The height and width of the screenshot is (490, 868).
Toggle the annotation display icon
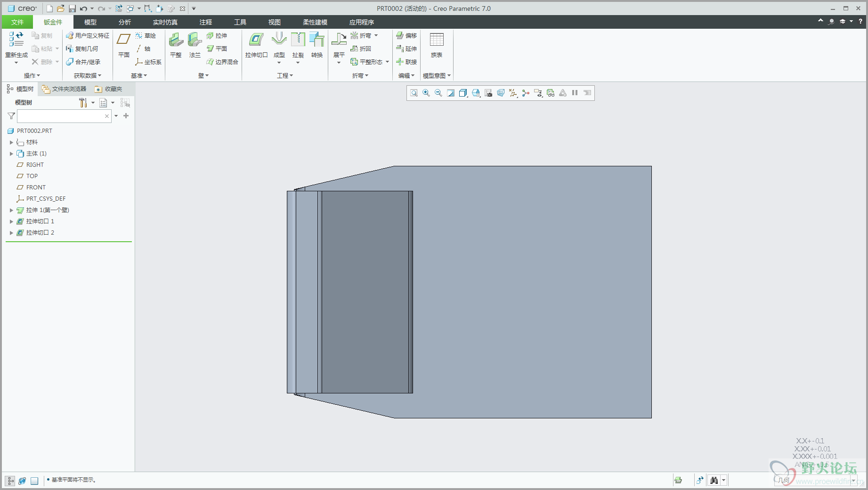tap(538, 93)
